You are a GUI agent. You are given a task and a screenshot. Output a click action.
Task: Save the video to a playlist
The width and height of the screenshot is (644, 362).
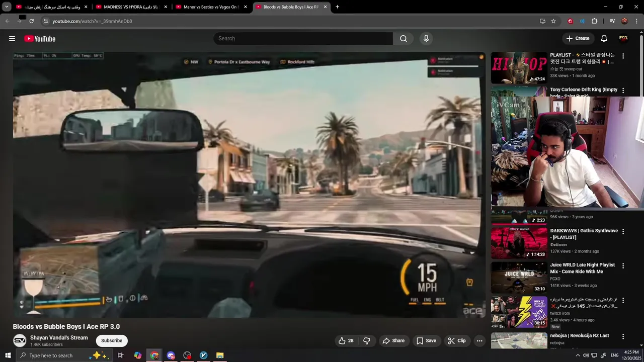coord(426,341)
